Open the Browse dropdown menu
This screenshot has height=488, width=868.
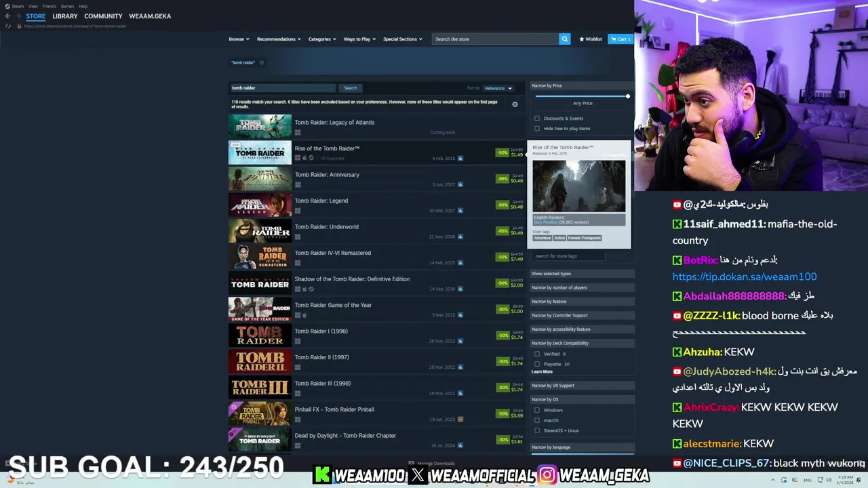(239, 39)
